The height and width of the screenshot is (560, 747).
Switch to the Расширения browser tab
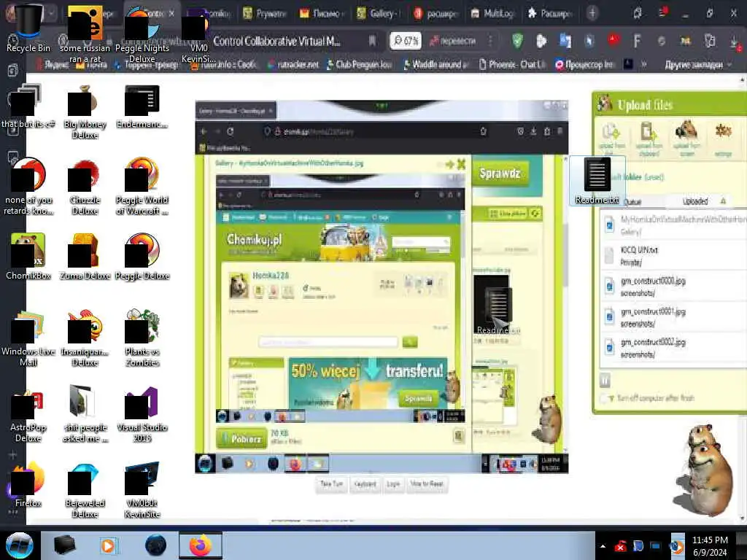tap(550, 13)
